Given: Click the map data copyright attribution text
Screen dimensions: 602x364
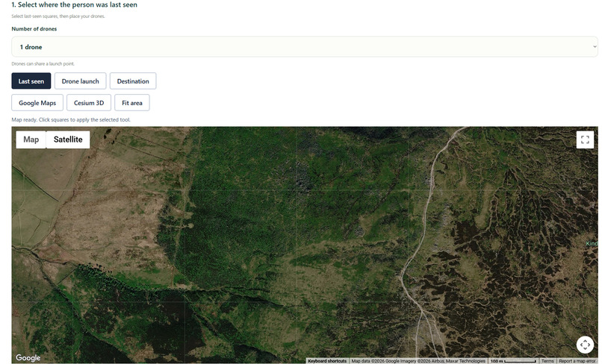Looking at the screenshot, I should pos(418,361).
